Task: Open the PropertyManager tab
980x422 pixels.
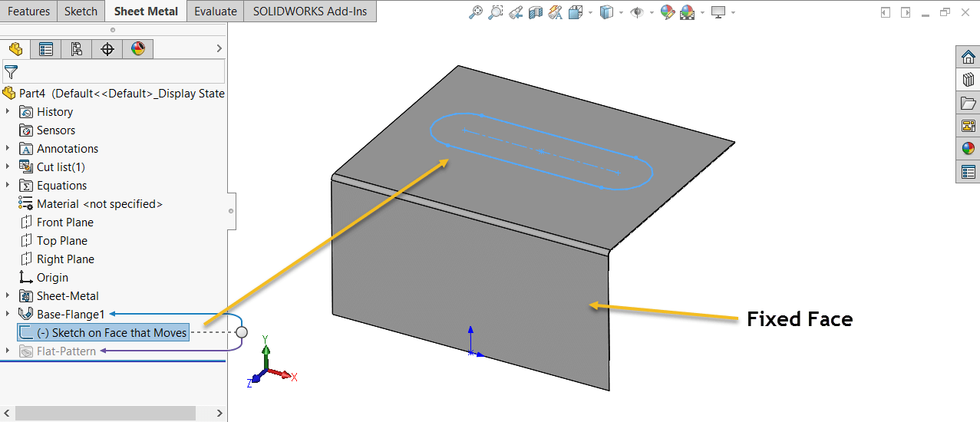Action: [46, 49]
